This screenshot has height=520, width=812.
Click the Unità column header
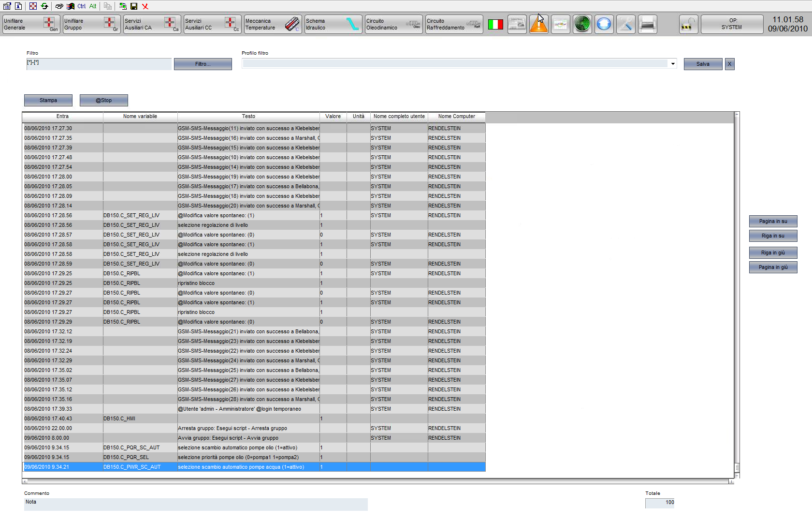(x=359, y=117)
